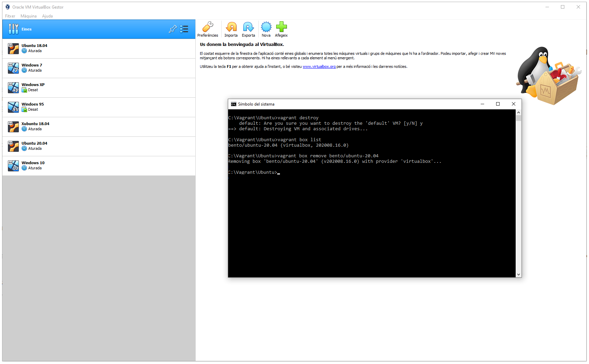
Task: Open the Fitxer menu
Action: tap(10, 16)
